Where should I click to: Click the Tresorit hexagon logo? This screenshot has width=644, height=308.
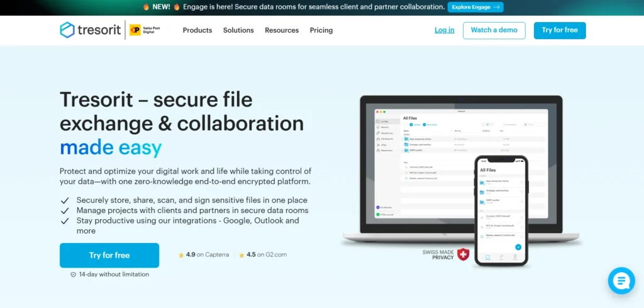point(67,30)
